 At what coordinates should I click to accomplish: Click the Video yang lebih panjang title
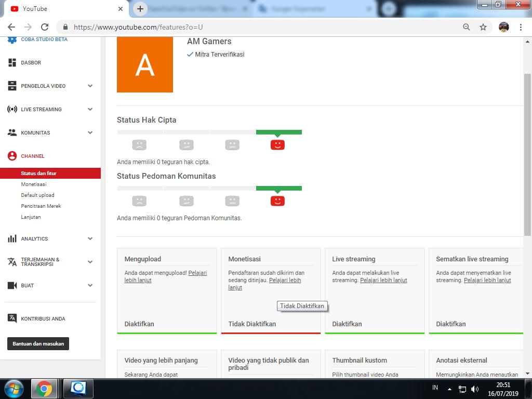point(161,361)
